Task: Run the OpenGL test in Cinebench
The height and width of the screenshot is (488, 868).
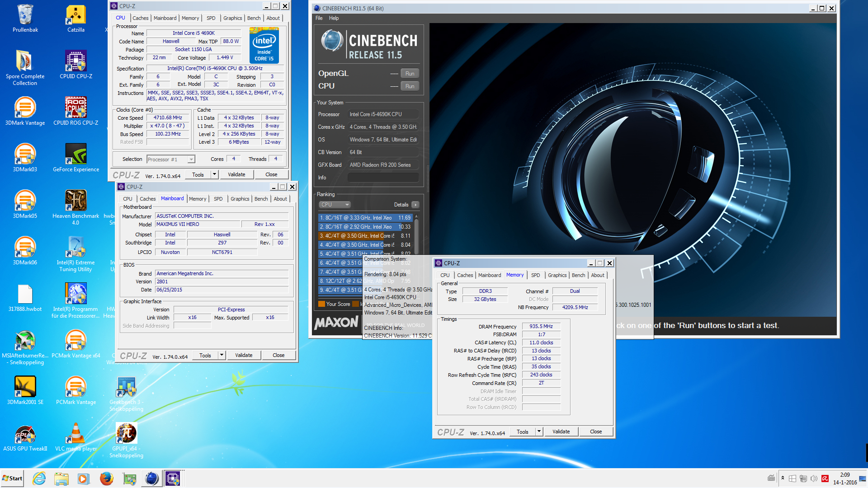Action: pos(410,74)
